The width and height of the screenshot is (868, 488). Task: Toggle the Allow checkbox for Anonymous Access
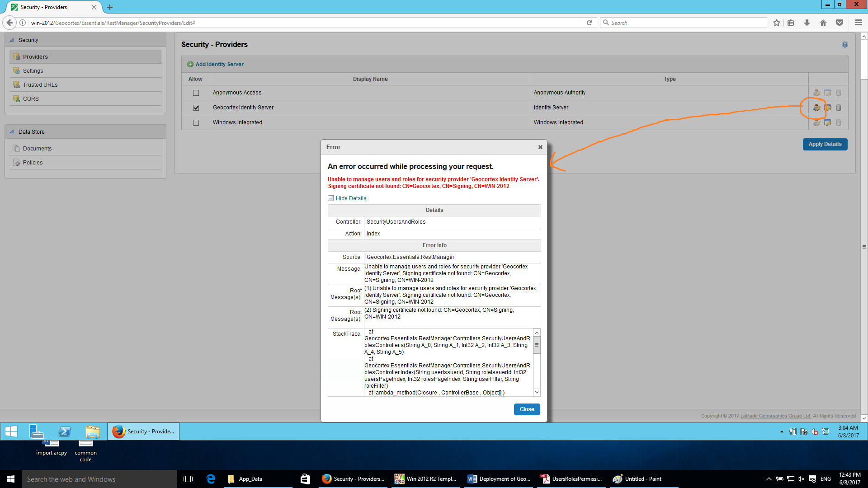196,93
